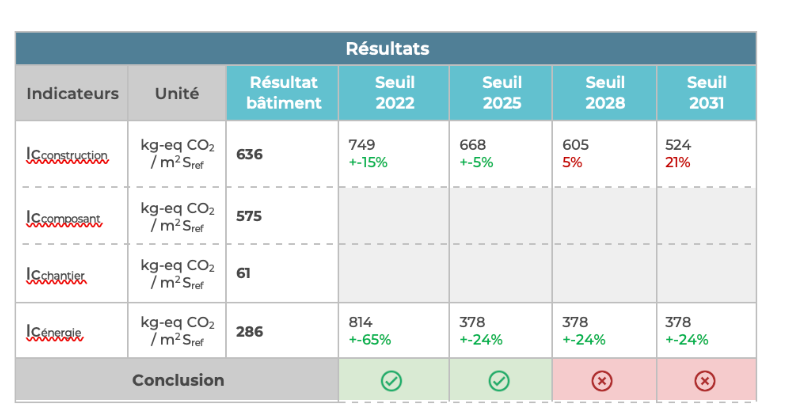Screen dimensions: 785x415
Task: Click the Seuil 2022 column header
Action: pos(395,93)
